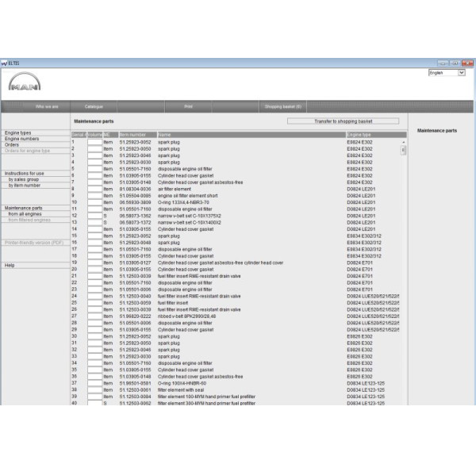This screenshot has width=476, height=464.
Task: Click volume field for row 1 spark plug
Action: [94, 142]
